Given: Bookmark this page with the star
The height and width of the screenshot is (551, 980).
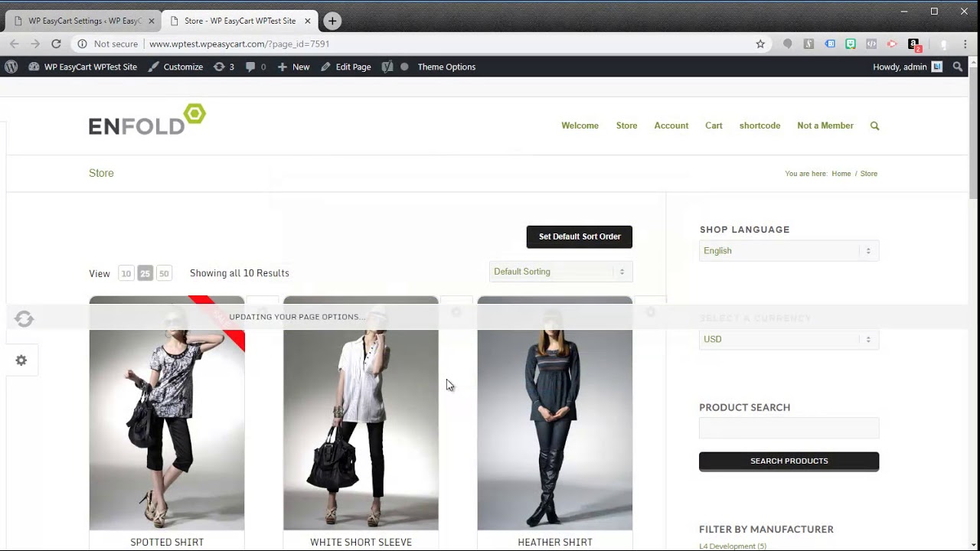Looking at the screenshot, I should pos(760,44).
